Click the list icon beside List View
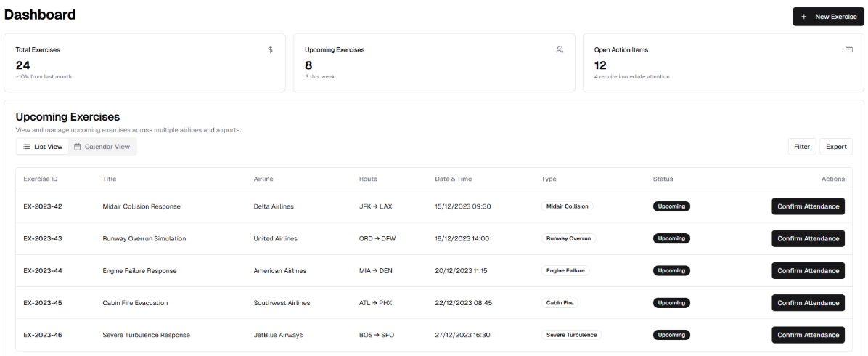Viewport: 868px width, 356px height. (x=27, y=147)
